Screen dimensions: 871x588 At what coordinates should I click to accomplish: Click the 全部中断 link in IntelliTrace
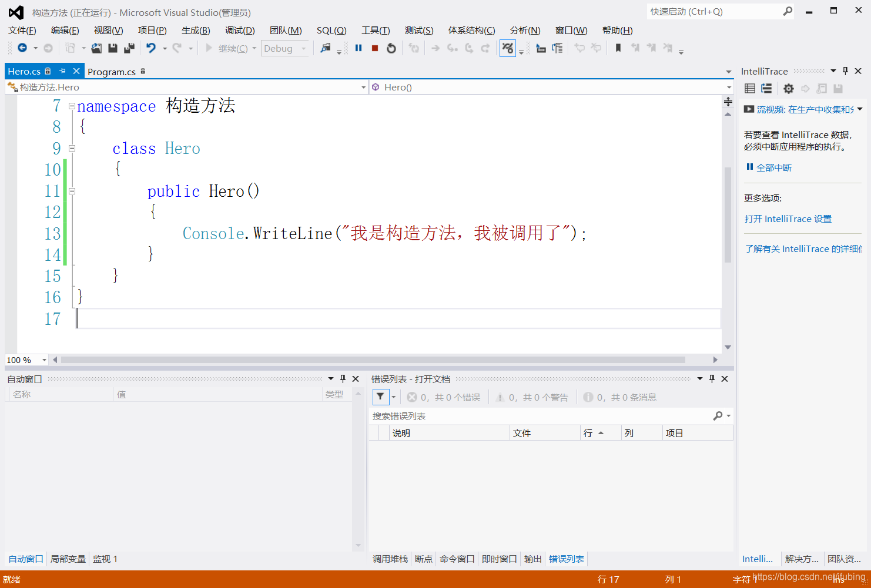[773, 167]
